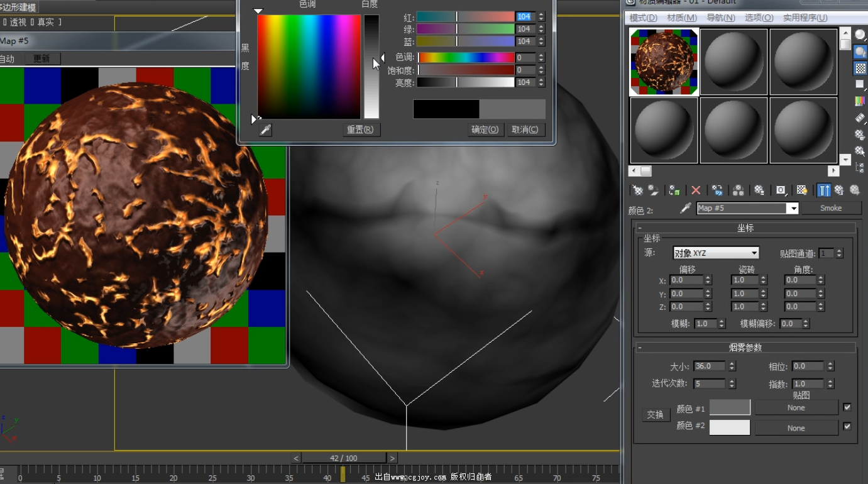Click the Sample Type sphere icon
868x484 pixels.
pos(860,35)
